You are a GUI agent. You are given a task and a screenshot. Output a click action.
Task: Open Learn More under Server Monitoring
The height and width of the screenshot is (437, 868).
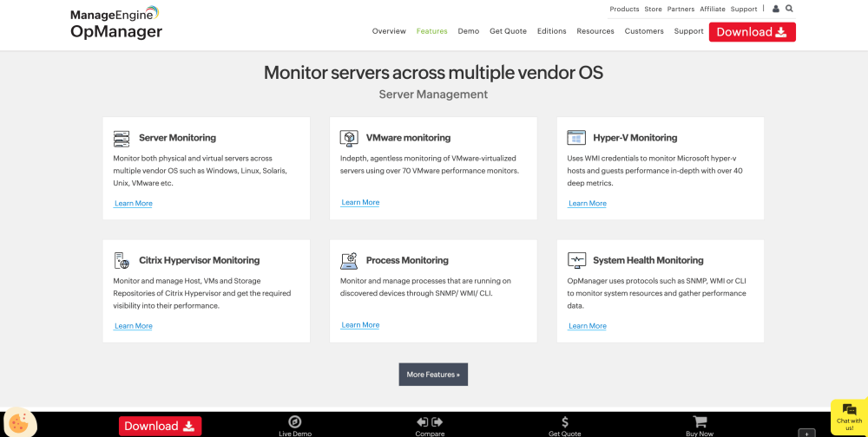pyautogui.click(x=134, y=204)
